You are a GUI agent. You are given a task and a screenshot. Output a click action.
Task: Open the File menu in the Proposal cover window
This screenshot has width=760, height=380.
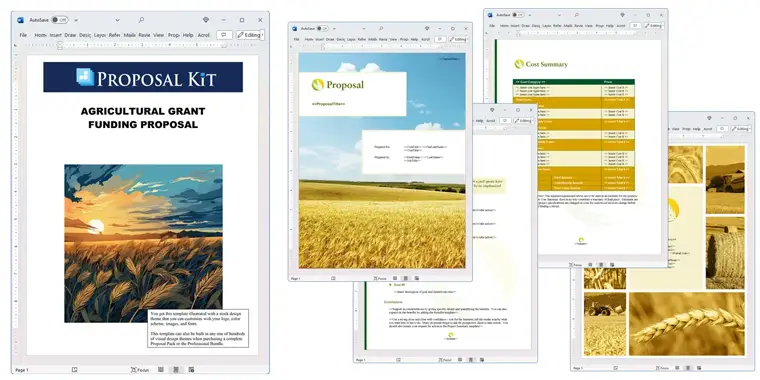[x=296, y=39]
